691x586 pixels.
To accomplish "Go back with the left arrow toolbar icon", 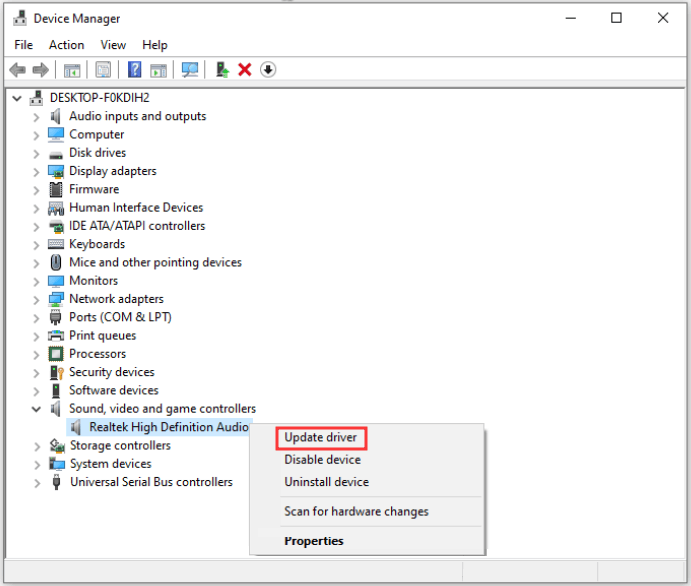I will point(18,70).
